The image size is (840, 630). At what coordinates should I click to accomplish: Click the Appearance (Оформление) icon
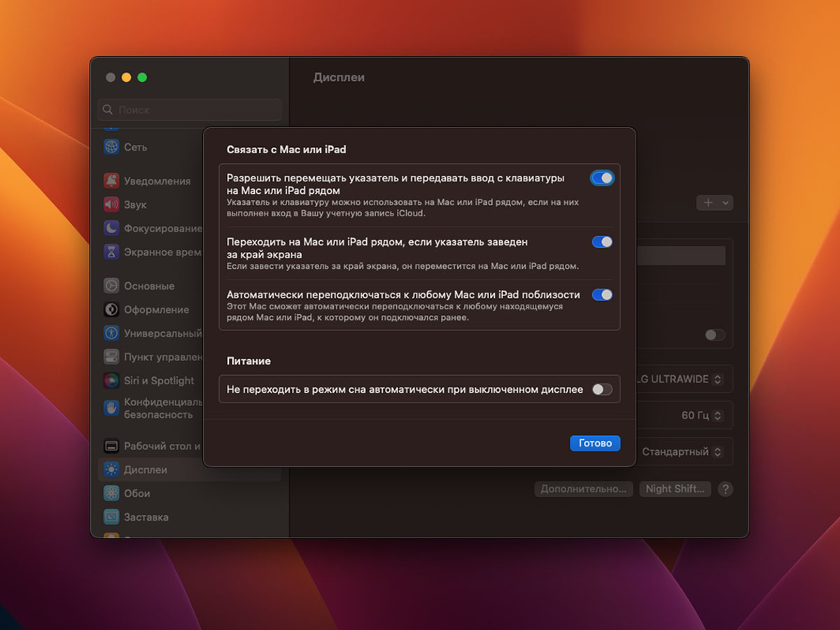[x=111, y=309]
